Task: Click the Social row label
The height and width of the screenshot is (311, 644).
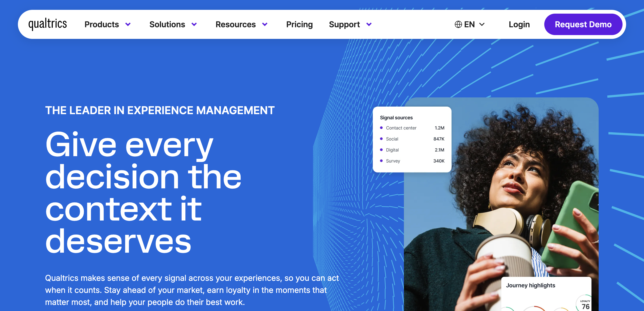Action: point(392,139)
